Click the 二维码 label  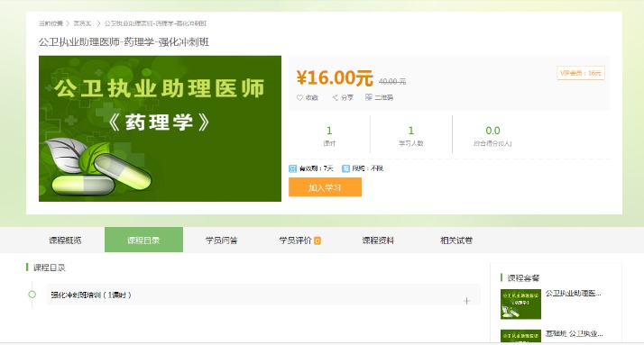coord(383,97)
